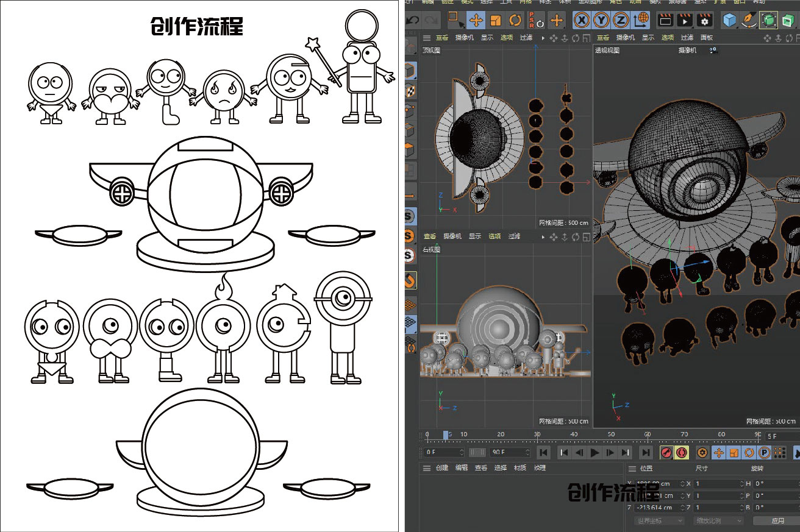Click top view zoom navigation icon
Screen dimensions: 800x532
(x=565, y=38)
